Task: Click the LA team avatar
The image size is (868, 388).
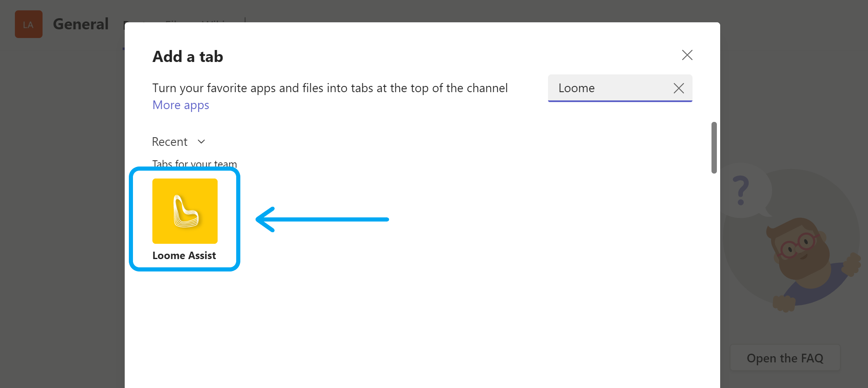Action: pos(28,24)
